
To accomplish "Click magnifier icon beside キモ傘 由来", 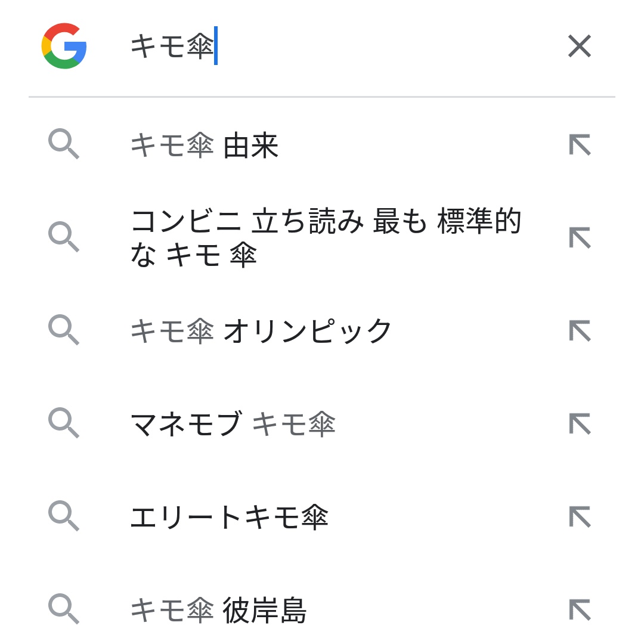I will [x=63, y=144].
